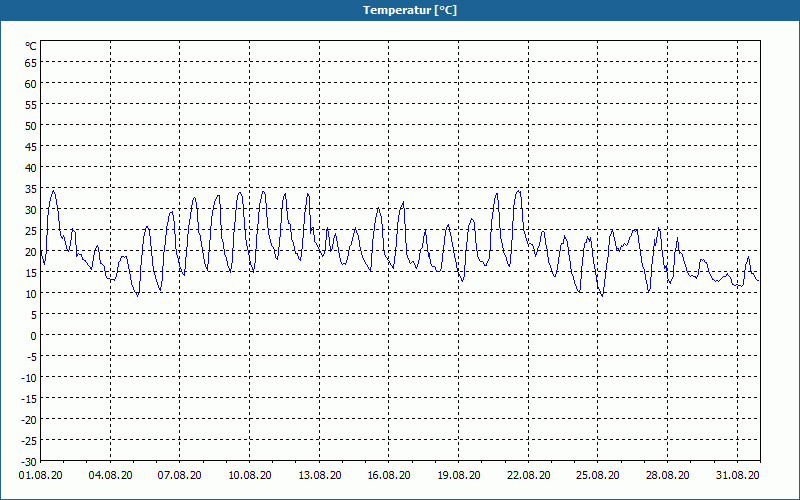Select the 65 value on the y-axis

coord(31,63)
